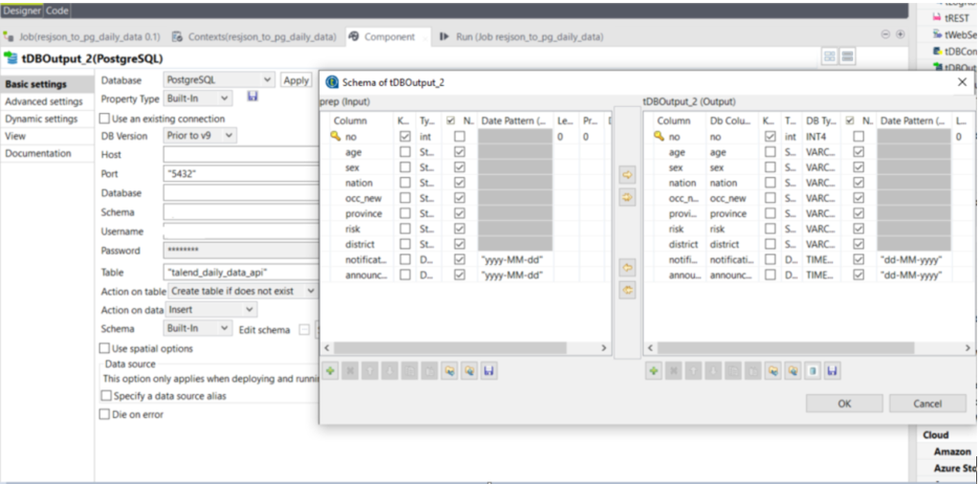Add a column in the tDBOutput_2 output schema

pyautogui.click(x=653, y=371)
